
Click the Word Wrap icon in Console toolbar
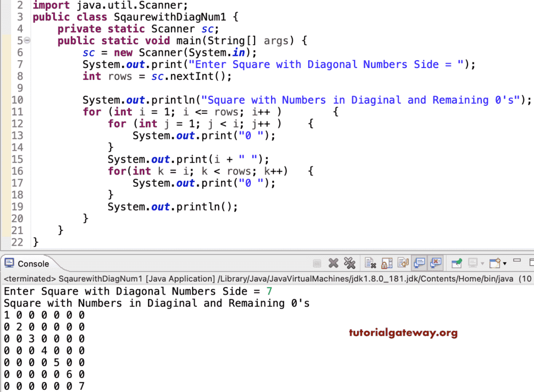coord(404,263)
